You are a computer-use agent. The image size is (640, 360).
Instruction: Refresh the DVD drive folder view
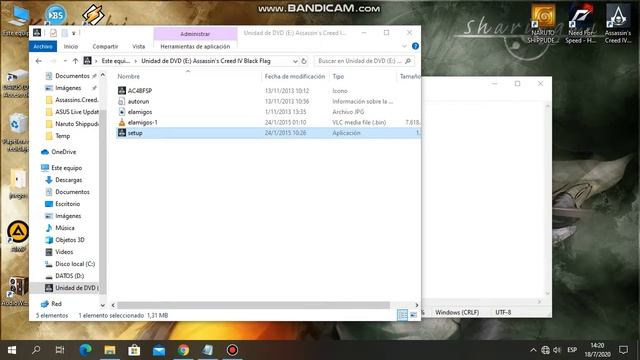[304, 61]
